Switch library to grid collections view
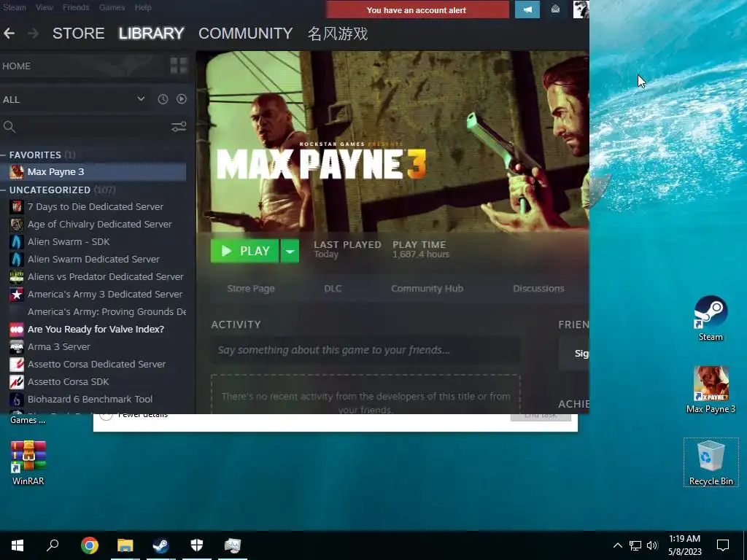Viewport: 747px width, 560px height. point(179,66)
